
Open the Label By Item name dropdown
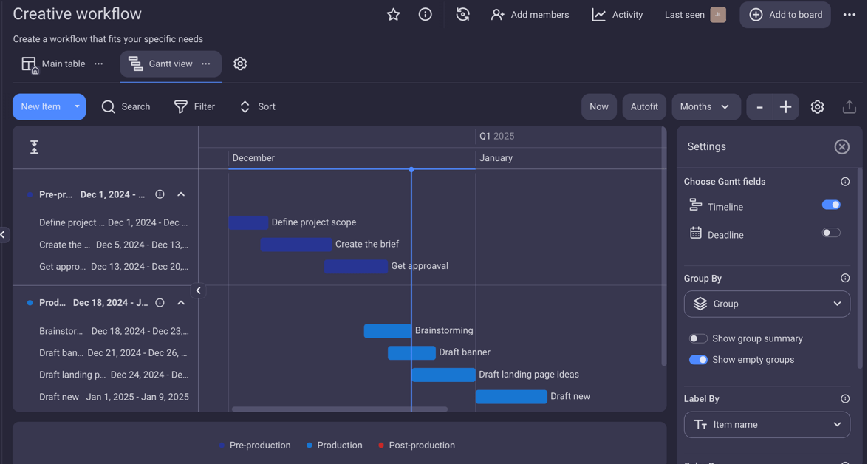767,425
